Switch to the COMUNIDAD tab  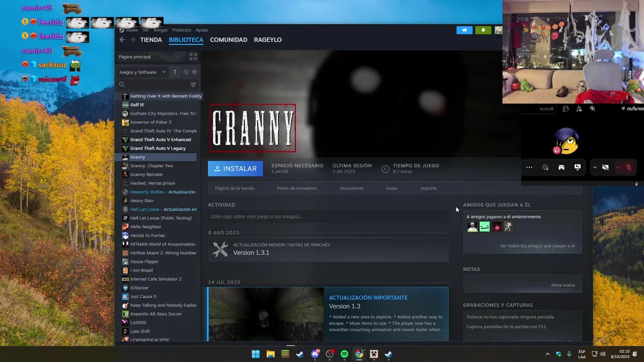(228, 40)
